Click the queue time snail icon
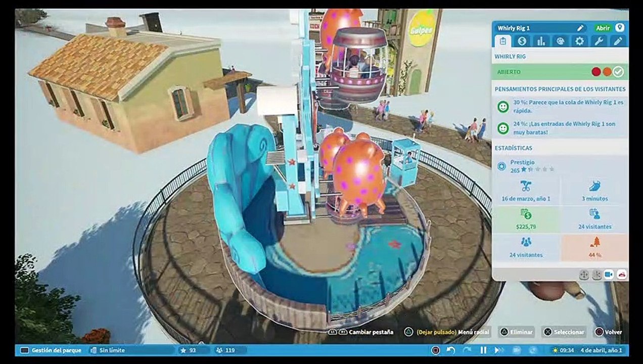The width and height of the screenshot is (643, 364). (x=594, y=187)
